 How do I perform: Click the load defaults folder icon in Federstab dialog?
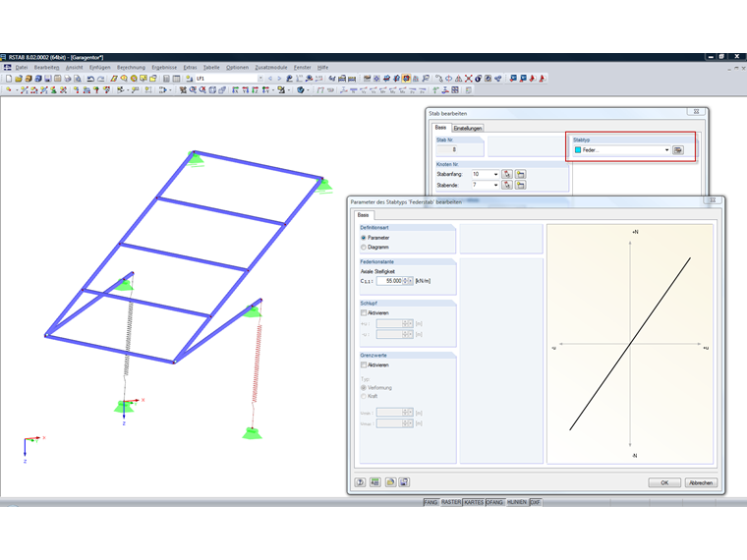coord(390,482)
